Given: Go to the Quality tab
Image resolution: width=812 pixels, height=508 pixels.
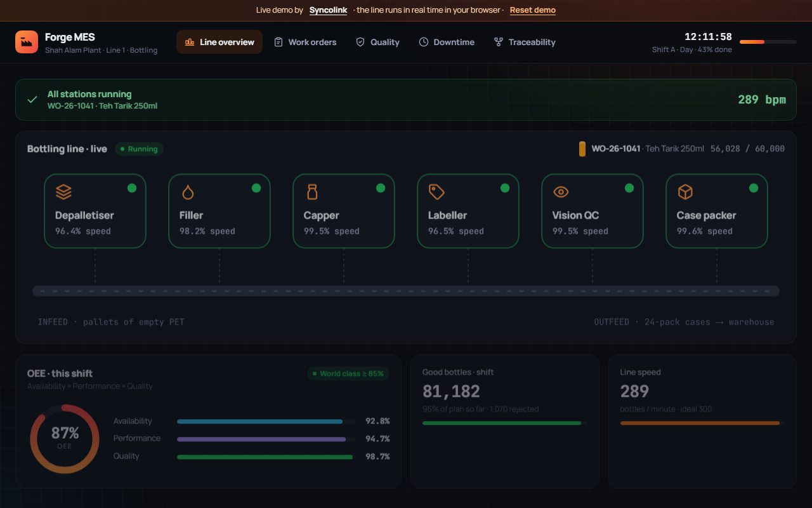Looking at the screenshot, I should [x=377, y=42].
